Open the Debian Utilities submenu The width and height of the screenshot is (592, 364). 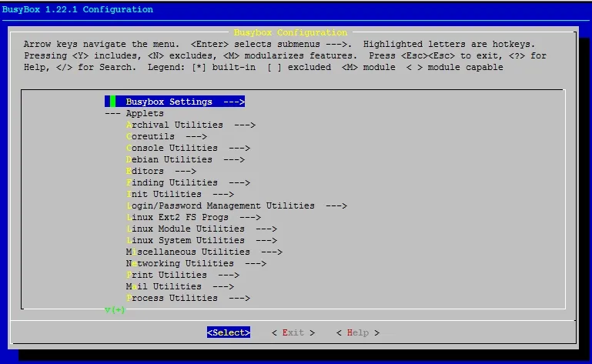tap(186, 160)
